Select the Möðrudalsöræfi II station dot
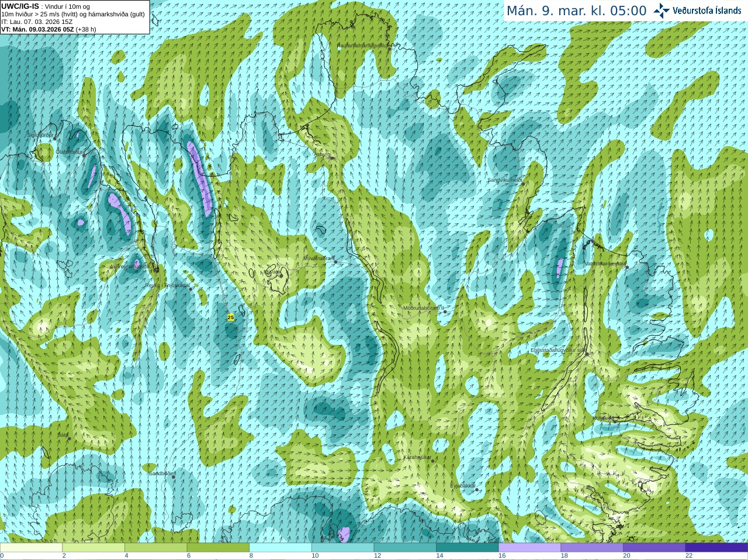 click(445, 312)
